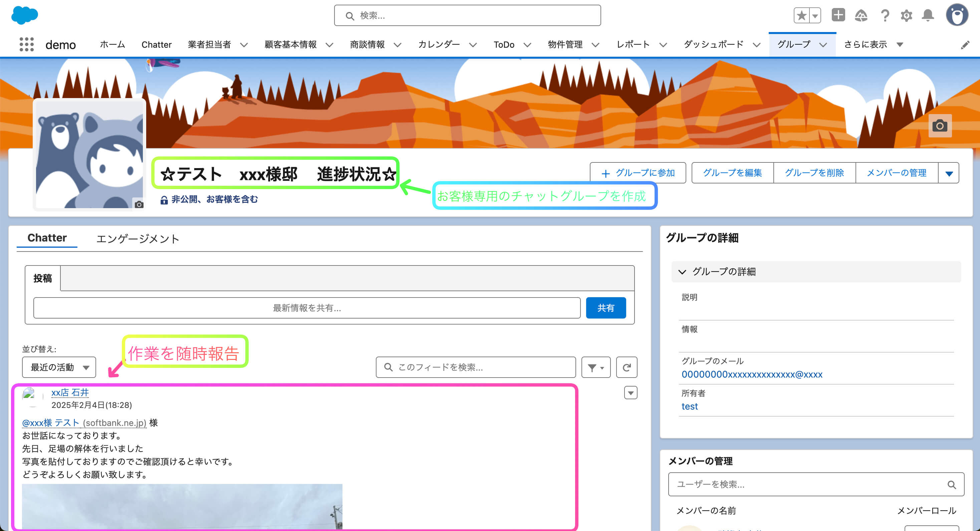The height and width of the screenshot is (531, 980).
Task: Click the group profile picture
Action: [89, 154]
